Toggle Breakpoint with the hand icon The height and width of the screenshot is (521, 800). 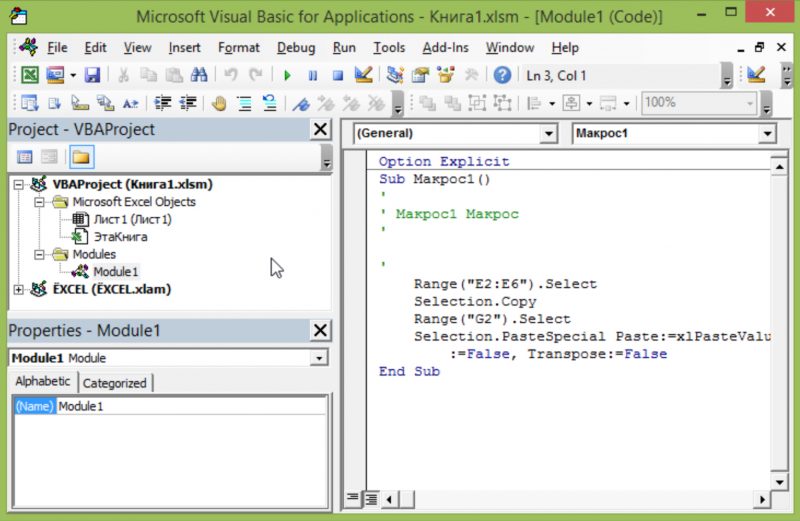click(x=219, y=104)
